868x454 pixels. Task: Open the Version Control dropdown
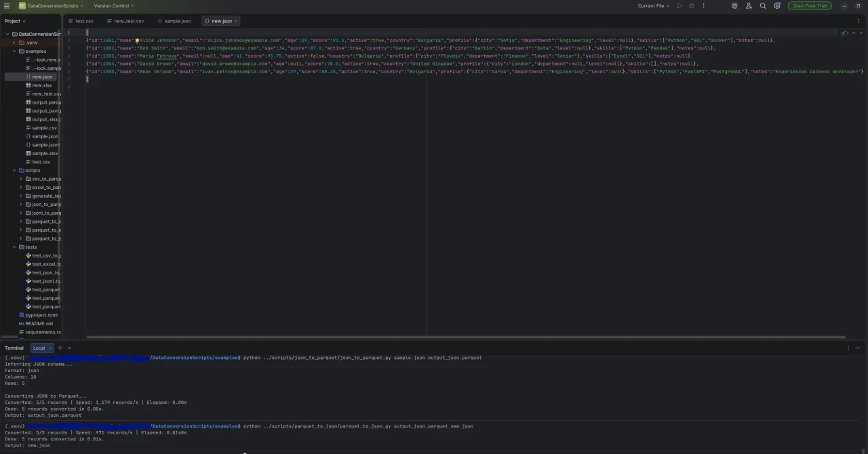pyautogui.click(x=114, y=5)
